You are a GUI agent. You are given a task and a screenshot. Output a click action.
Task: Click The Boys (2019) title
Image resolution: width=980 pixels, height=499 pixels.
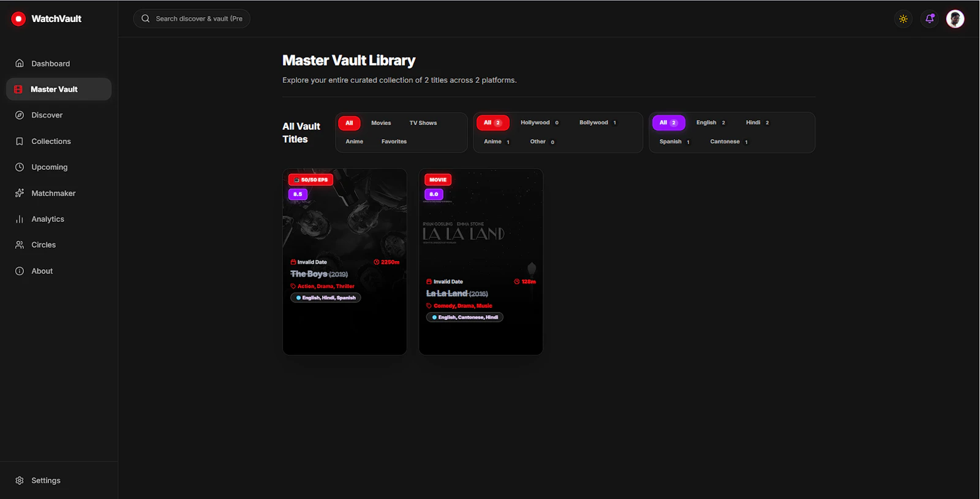click(319, 274)
